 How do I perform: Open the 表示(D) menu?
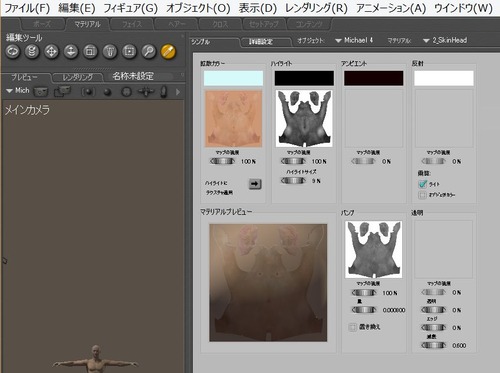258,8
